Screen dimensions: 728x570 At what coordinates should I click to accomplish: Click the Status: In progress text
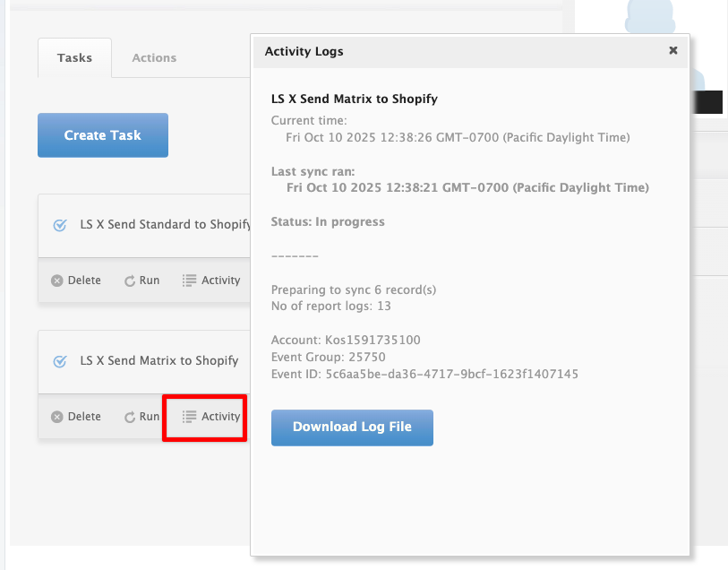coord(328,221)
